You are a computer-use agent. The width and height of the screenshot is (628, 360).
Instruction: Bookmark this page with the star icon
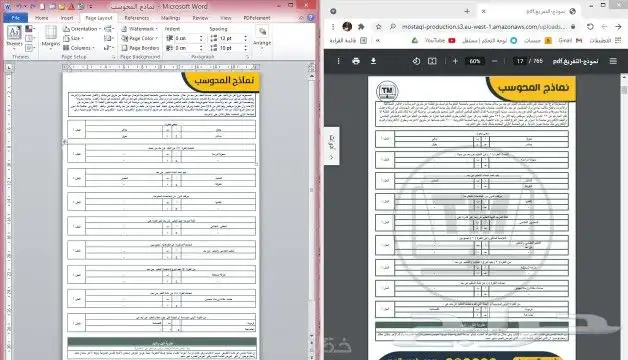coord(378,26)
